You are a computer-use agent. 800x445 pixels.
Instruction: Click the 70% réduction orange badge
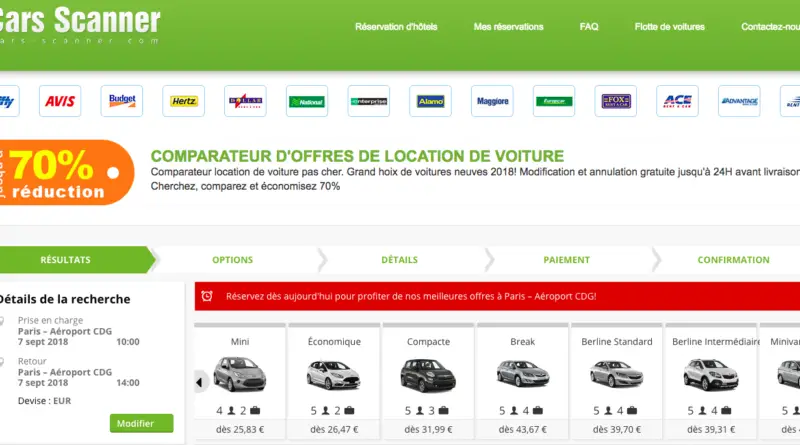66,172
